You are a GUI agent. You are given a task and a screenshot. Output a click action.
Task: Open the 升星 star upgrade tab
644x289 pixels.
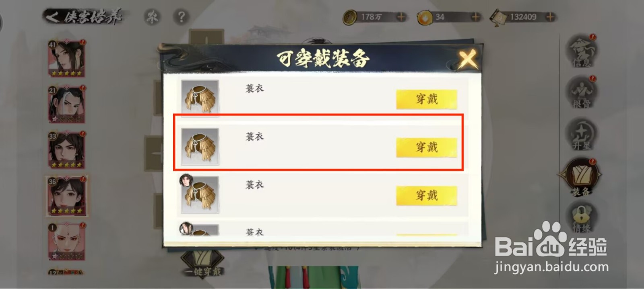click(x=582, y=135)
